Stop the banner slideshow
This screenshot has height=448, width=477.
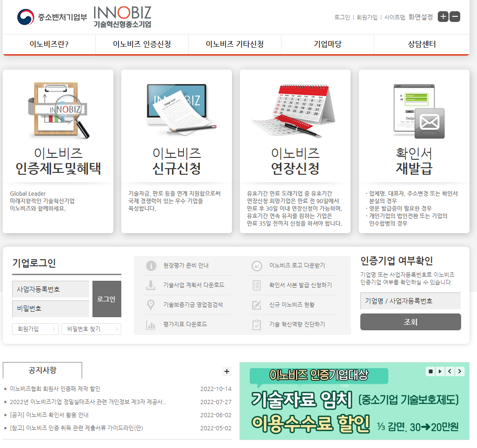[430, 371]
